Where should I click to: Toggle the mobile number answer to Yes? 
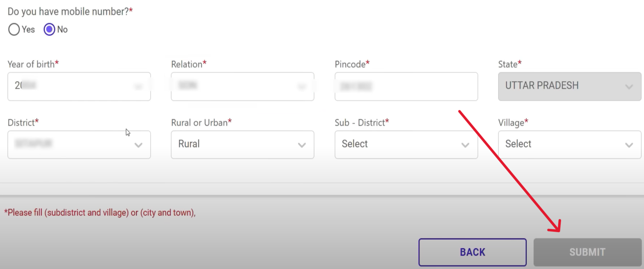[14, 30]
